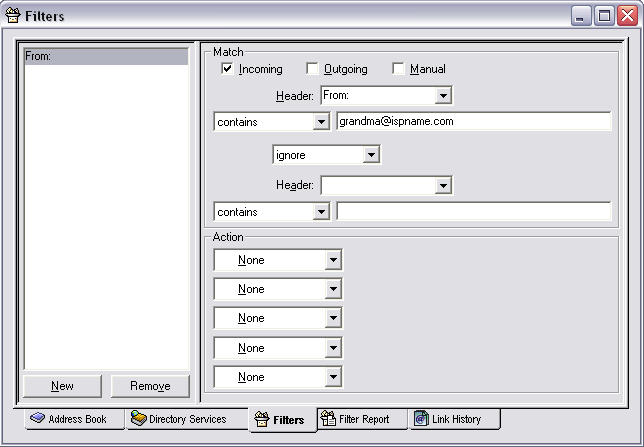Image resolution: width=644 pixels, height=447 pixels.
Task: Switch to the Filter Report tab
Action: (361, 419)
